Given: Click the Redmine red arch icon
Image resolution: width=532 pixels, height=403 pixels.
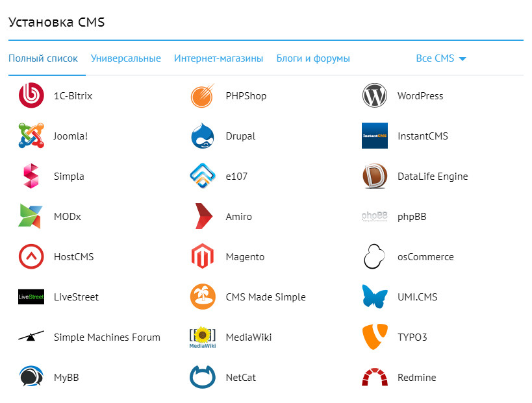Looking at the screenshot, I should (x=375, y=377).
